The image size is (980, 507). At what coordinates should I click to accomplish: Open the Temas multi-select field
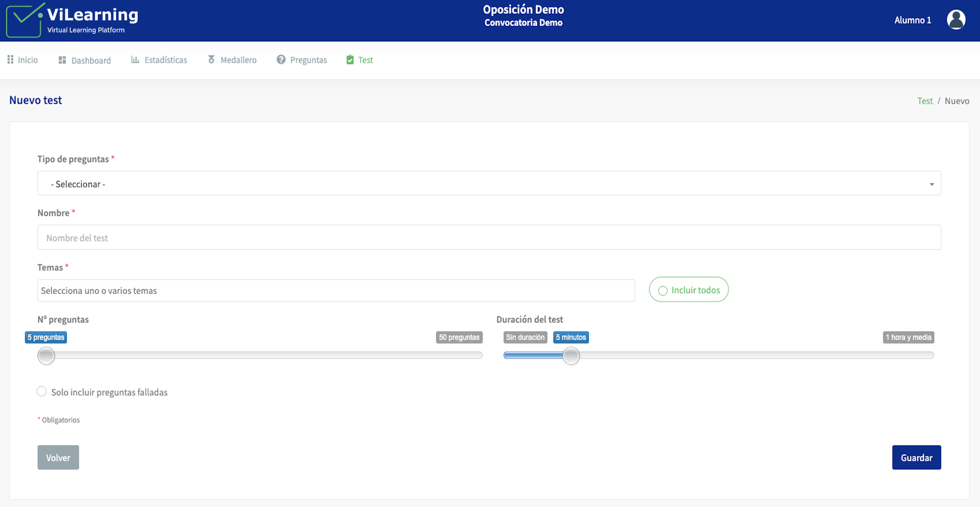click(336, 291)
